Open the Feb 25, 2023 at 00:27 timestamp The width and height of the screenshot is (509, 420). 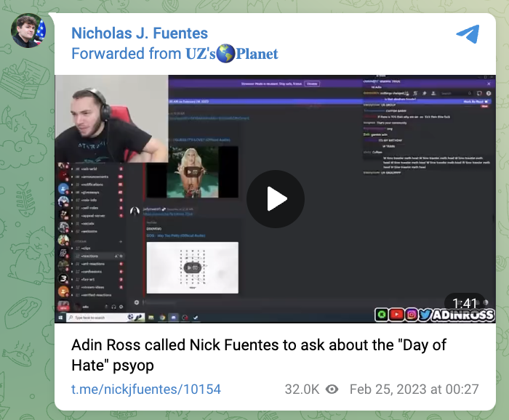pyautogui.click(x=414, y=389)
